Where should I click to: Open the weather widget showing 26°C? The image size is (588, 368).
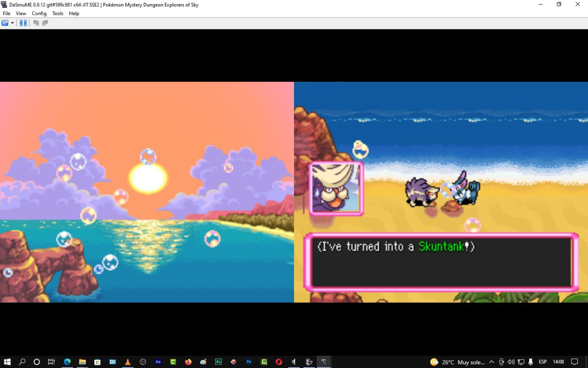[457, 362]
